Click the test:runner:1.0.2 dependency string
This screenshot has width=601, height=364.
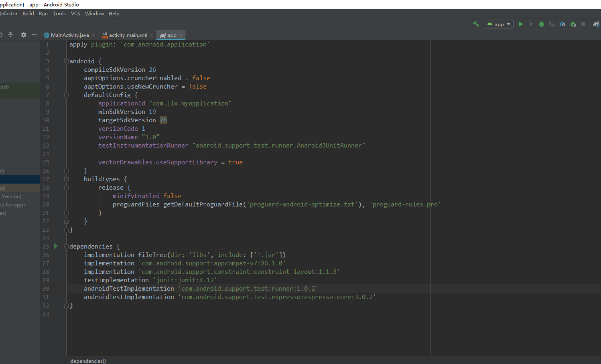tap(248, 289)
